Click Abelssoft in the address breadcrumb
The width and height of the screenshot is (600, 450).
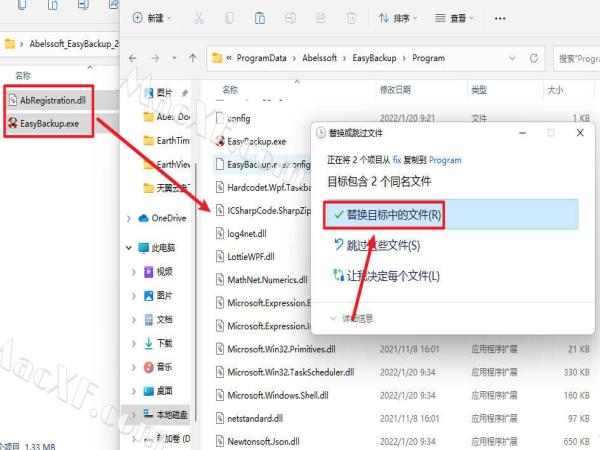click(320, 58)
